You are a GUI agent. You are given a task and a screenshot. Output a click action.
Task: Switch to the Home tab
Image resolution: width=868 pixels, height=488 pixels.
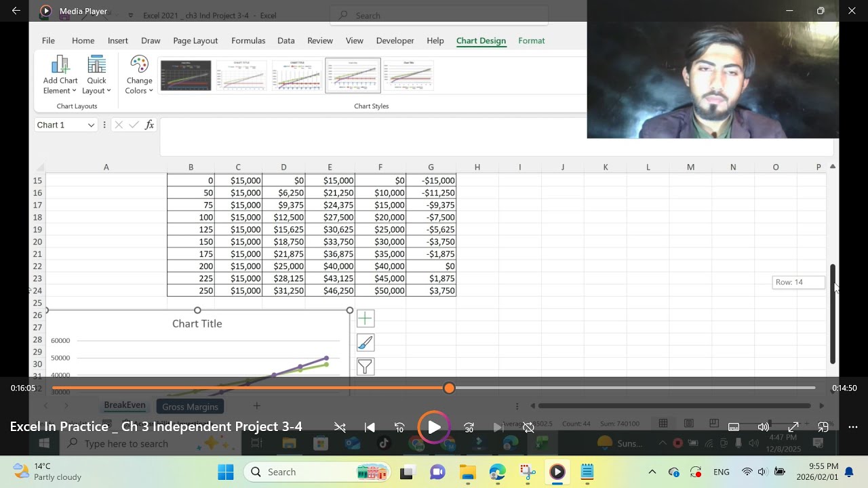pyautogui.click(x=83, y=41)
